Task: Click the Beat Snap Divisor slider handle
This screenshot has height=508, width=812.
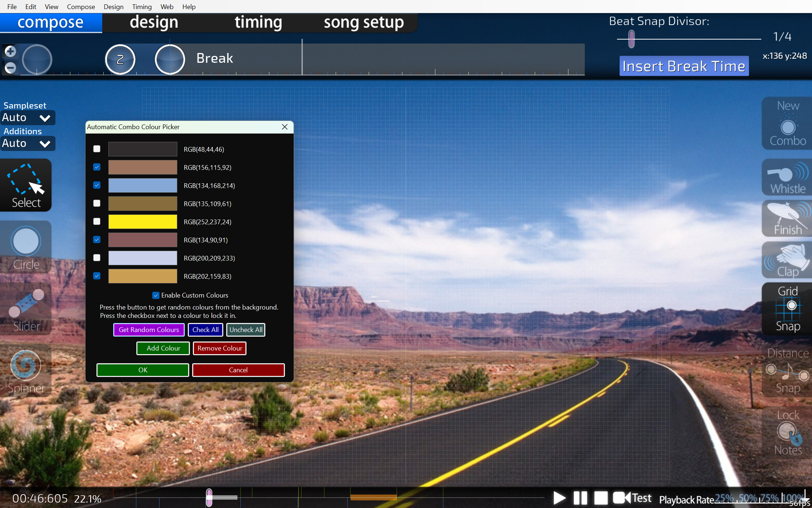Action: point(631,39)
